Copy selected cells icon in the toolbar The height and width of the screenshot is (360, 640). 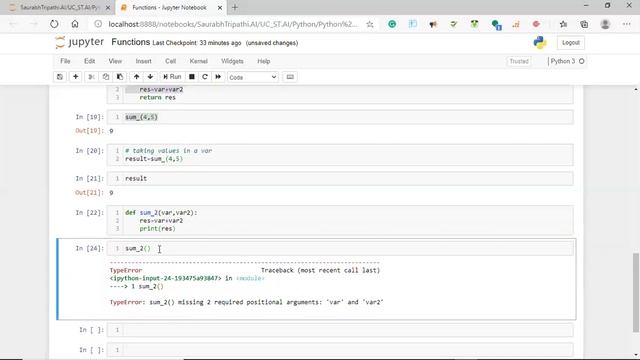pos(106,77)
